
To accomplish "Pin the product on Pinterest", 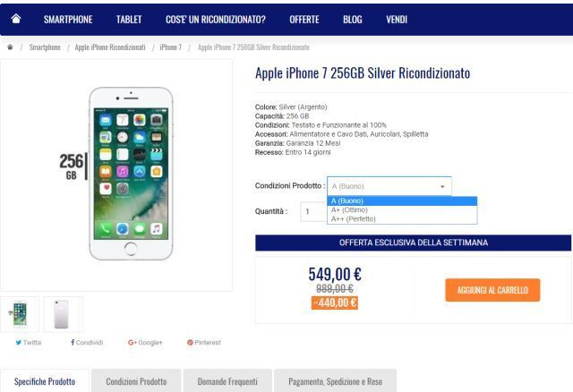I will (204, 342).
